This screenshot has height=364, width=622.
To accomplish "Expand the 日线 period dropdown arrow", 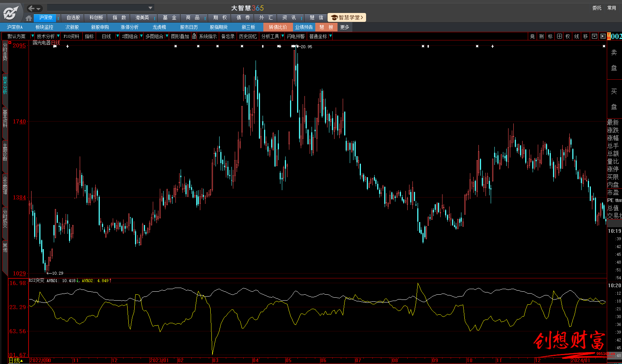I will (117, 36).
